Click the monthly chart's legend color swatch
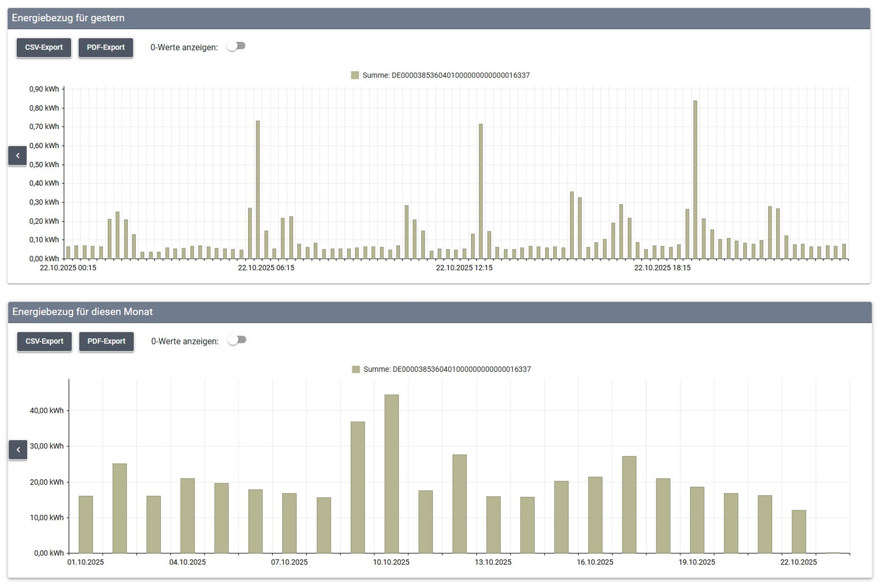The width and height of the screenshot is (880, 588). coord(356,369)
